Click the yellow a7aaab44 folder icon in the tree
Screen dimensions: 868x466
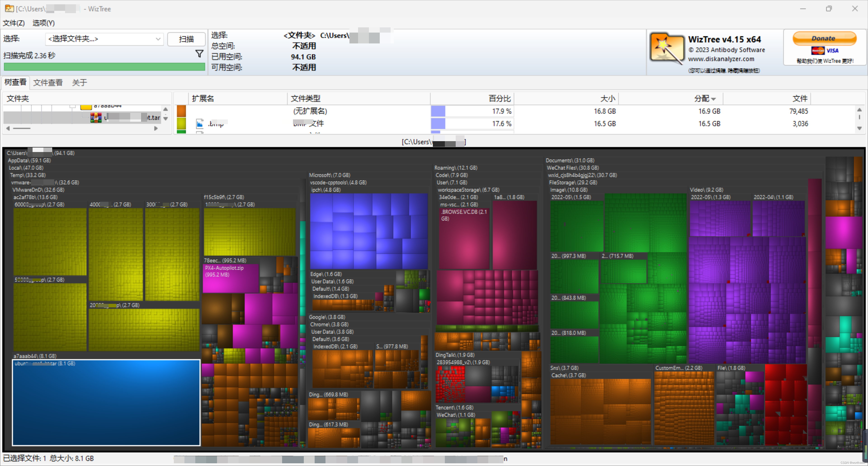[x=86, y=107]
